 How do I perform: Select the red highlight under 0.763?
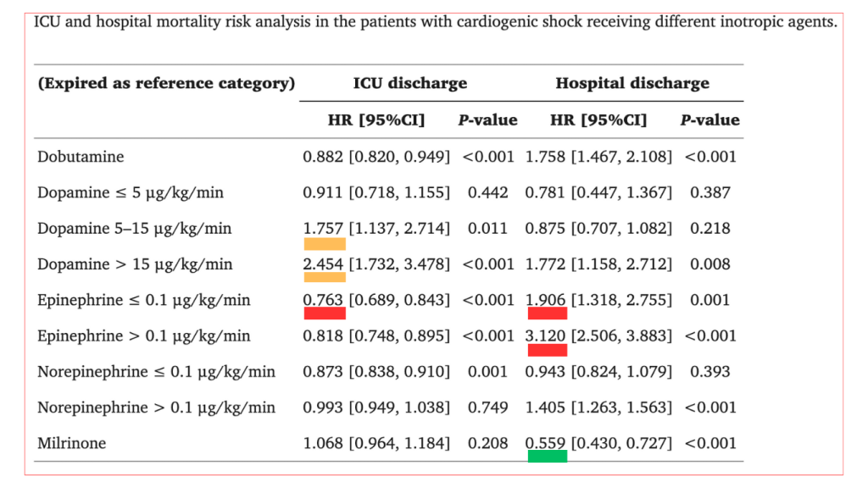[324, 313]
